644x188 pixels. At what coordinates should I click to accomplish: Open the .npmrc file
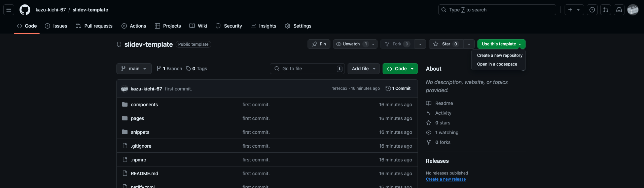[x=138, y=160]
